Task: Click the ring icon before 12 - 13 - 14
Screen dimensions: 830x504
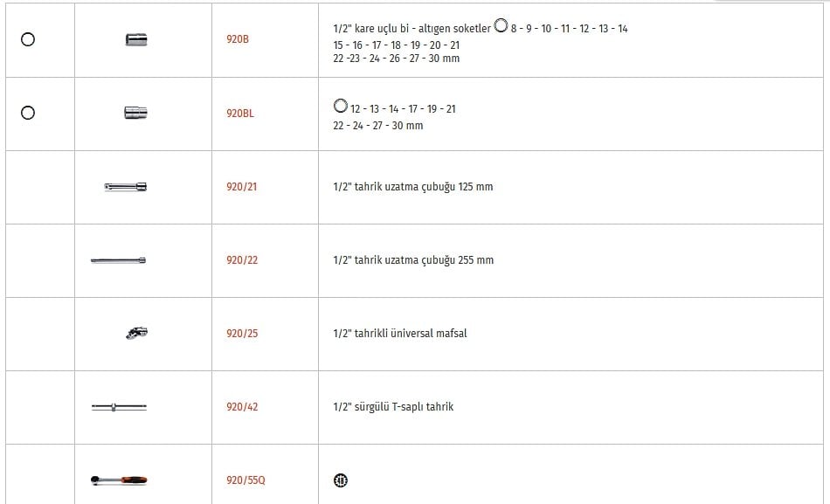Action: (341, 106)
